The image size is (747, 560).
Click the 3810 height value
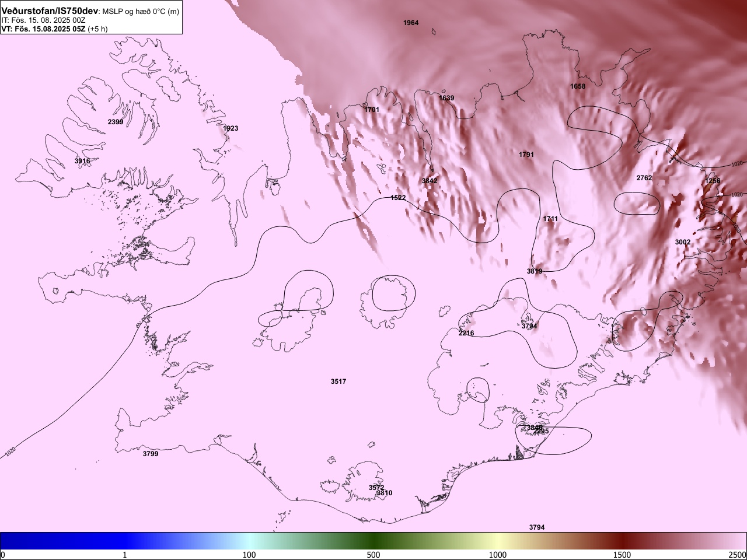click(385, 493)
